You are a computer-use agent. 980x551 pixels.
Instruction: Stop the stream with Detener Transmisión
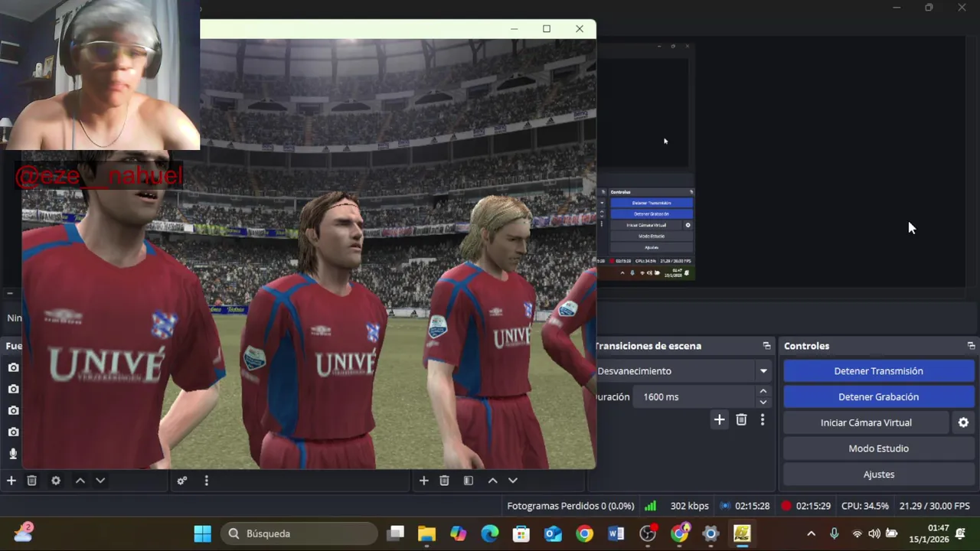[x=878, y=371]
